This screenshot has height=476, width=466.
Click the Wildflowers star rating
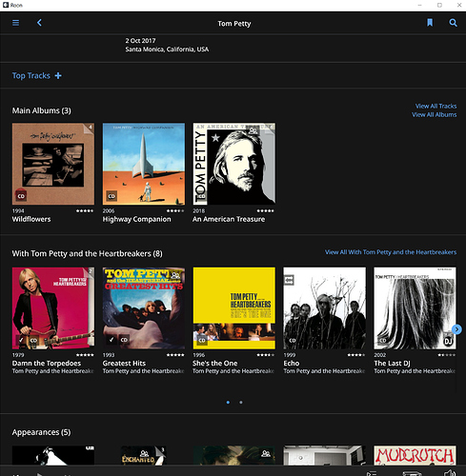[x=85, y=211]
